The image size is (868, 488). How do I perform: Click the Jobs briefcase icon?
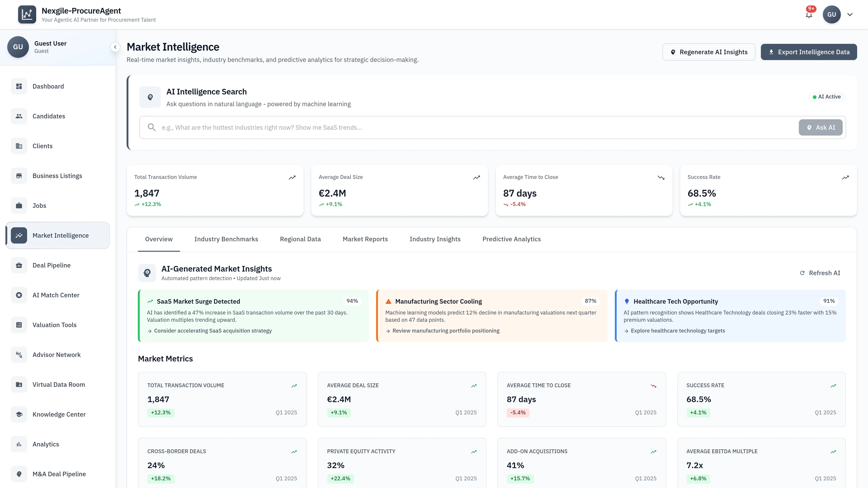(19, 205)
